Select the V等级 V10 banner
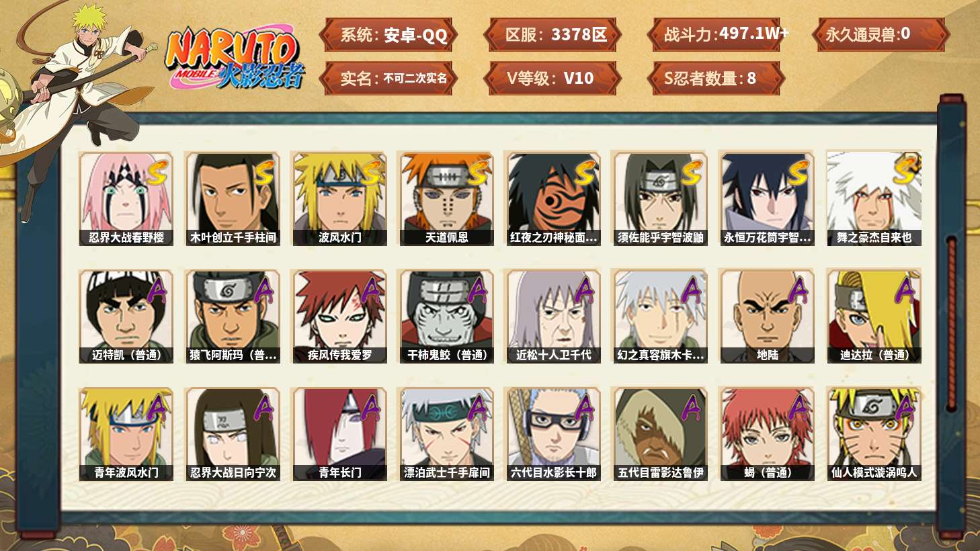Viewport: 980px width, 551px height. pos(551,78)
